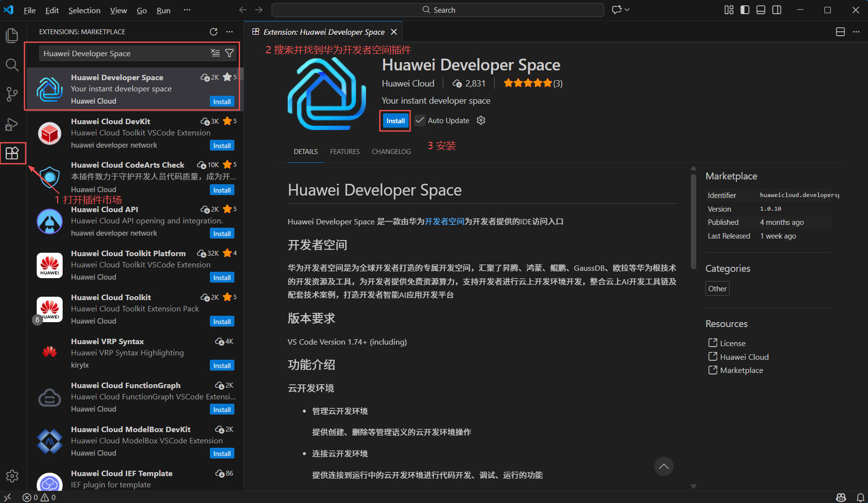This screenshot has width=868, height=503.
Task: Click the scroll-to-top round button
Action: click(664, 466)
